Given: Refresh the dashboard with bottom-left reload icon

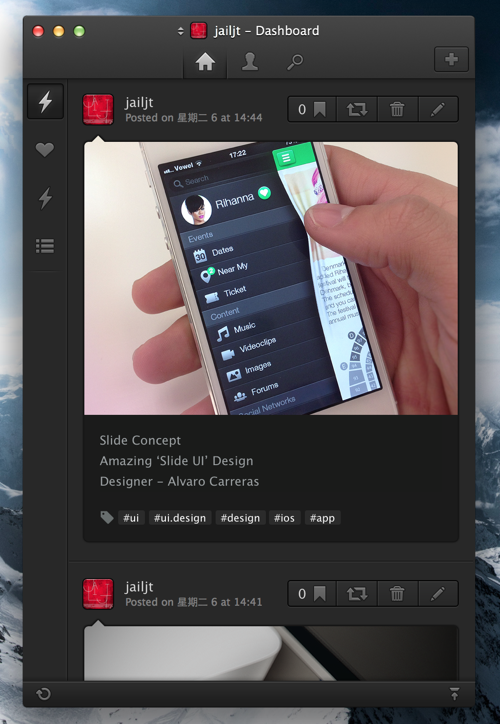Looking at the screenshot, I should click(43, 694).
